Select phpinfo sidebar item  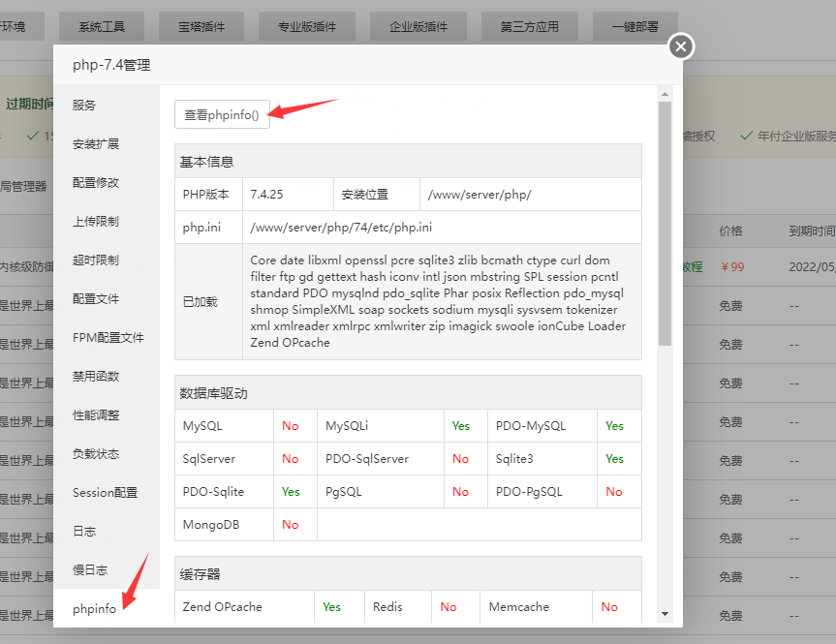pos(94,609)
